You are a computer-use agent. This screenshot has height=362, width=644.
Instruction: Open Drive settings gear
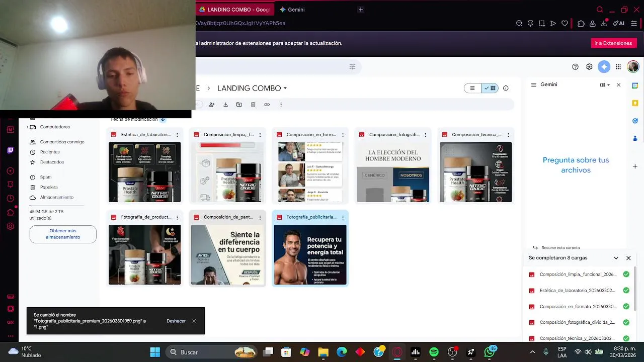click(x=589, y=67)
